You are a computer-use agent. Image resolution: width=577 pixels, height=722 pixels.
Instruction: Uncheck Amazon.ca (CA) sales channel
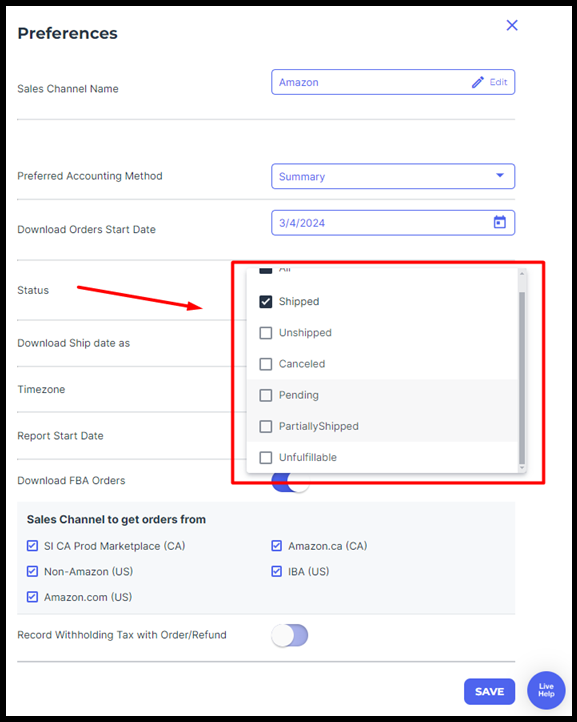276,546
